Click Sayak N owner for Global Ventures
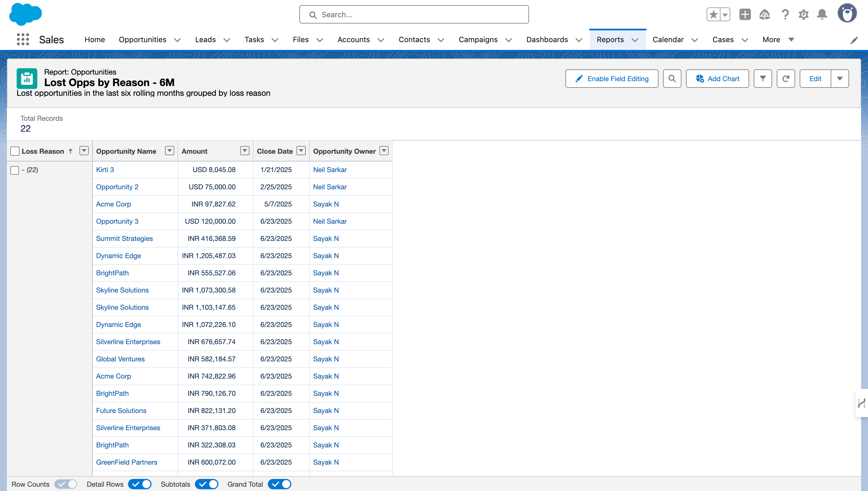Screen dimensions: 868x491 click(x=326, y=359)
